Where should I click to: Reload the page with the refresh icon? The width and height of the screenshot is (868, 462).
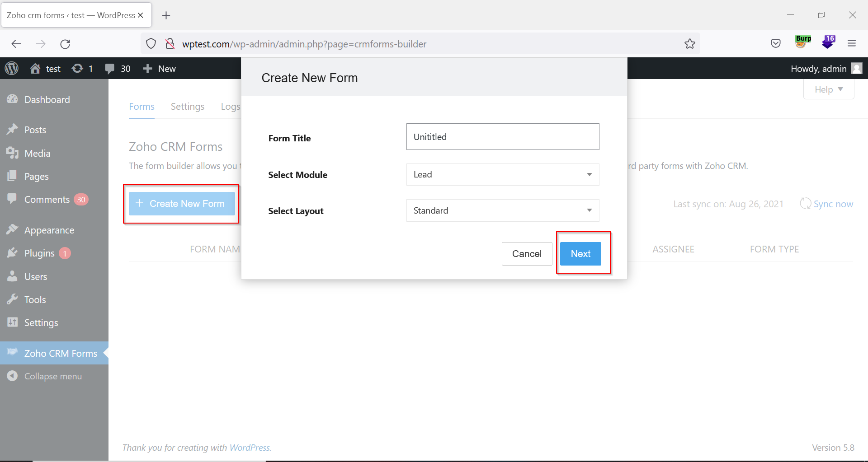[65, 44]
